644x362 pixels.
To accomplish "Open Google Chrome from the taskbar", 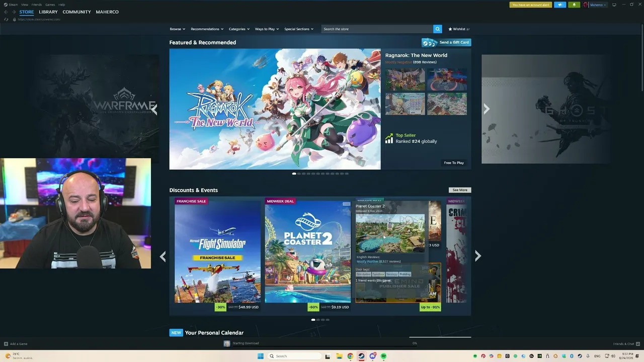I will 350,356.
